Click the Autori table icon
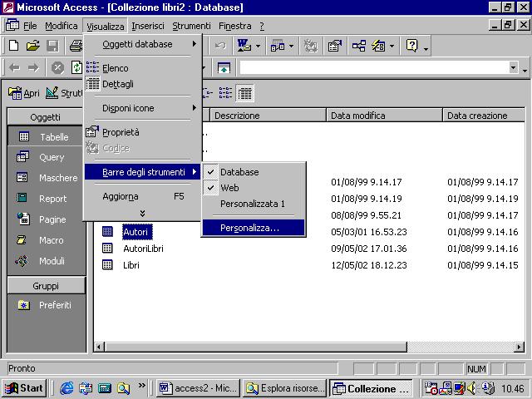Image resolution: width=532 pixels, height=399 pixels. pyautogui.click(x=107, y=231)
